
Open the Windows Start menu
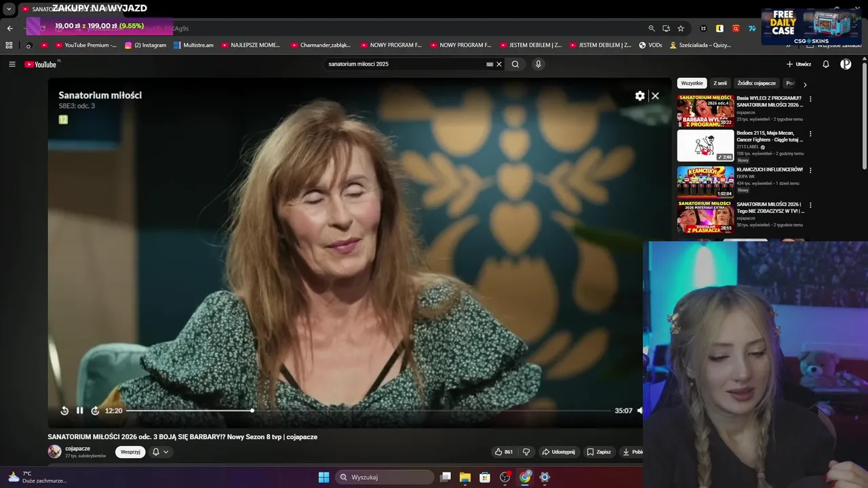(x=323, y=477)
